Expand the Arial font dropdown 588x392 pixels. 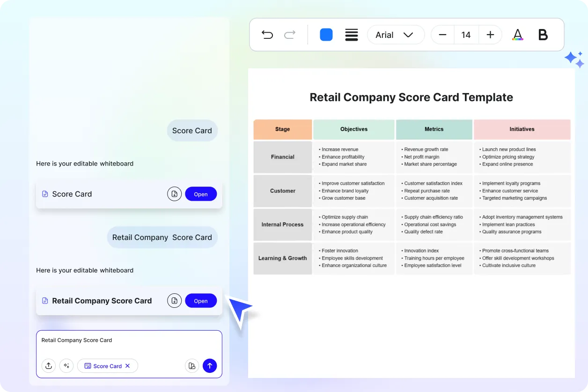coord(396,35)
